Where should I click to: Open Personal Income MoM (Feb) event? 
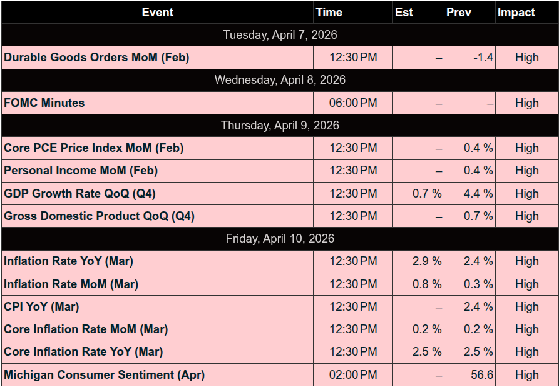81,171
